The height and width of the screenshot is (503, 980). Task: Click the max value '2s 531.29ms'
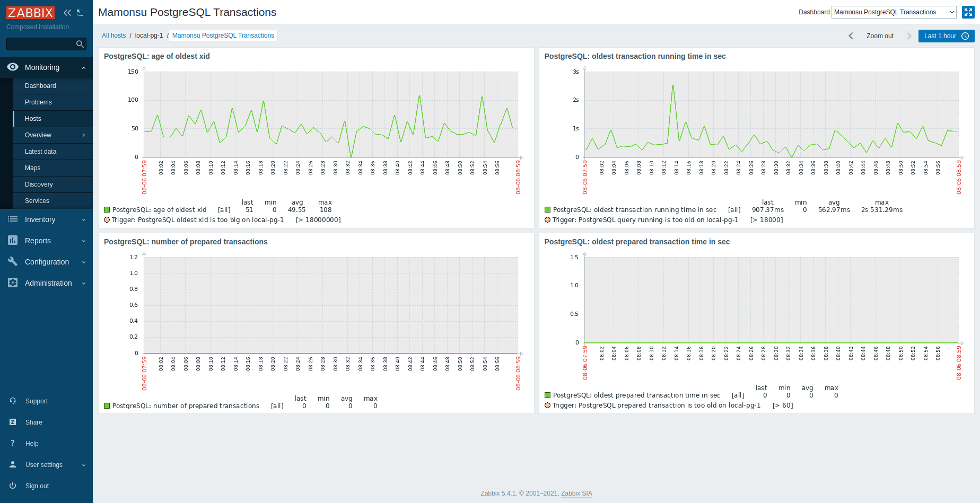pyautogui.click(x=882, y=210)
